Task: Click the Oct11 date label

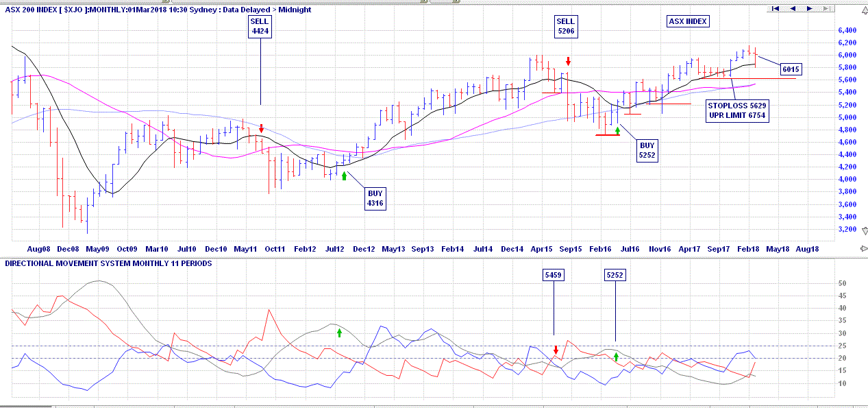Action: (x=275, y=250)
